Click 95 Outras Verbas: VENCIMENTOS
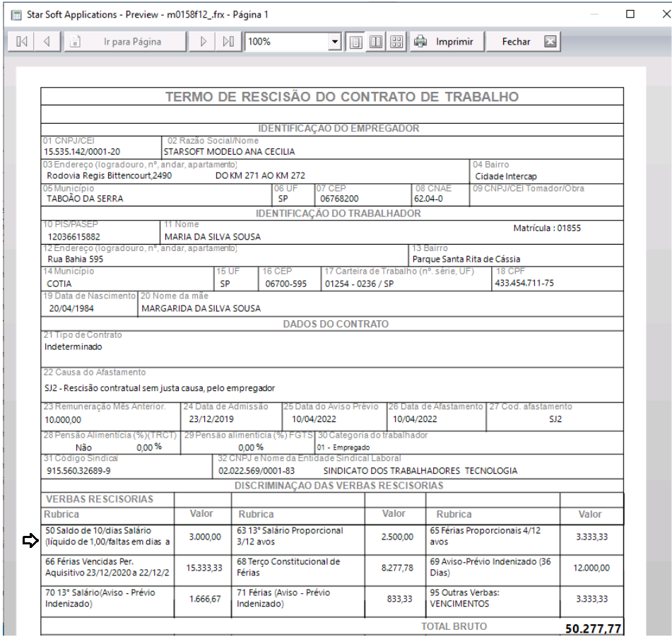Image resolution: width=672 pixels, height=637 pixels. [464, 598]
